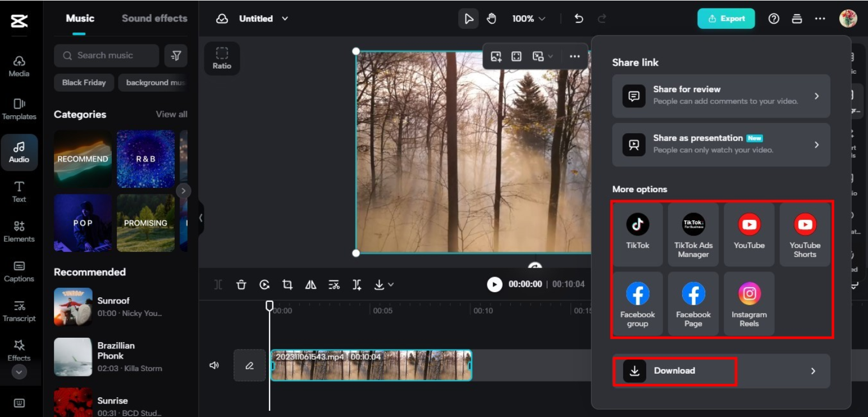The image size is (868, 417).
Task: Share to Instagram Reels
Action: click(x=749, y=303)
